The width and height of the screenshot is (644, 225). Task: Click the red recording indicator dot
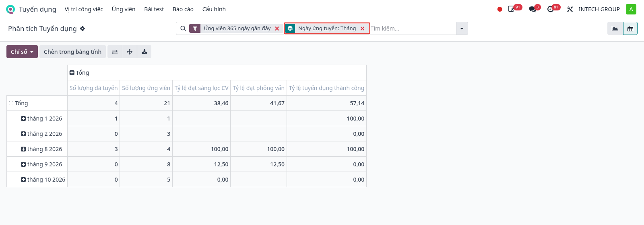[500, 9]
